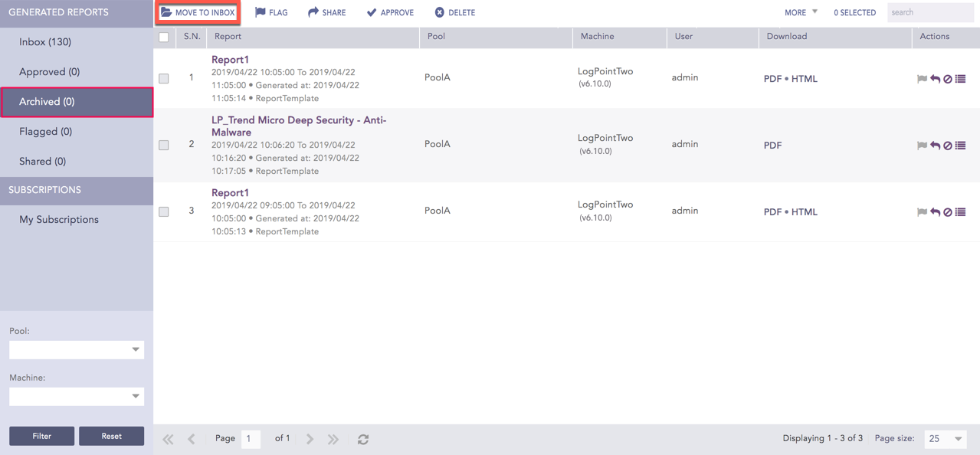This screenshot has width=980, height=455.
Task: Click the Delete icon in the toolbar
Action: 438,11
